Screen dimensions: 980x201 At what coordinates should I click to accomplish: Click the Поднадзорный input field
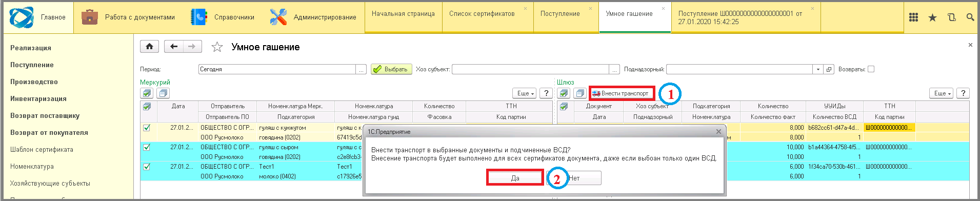coord(739,69)
